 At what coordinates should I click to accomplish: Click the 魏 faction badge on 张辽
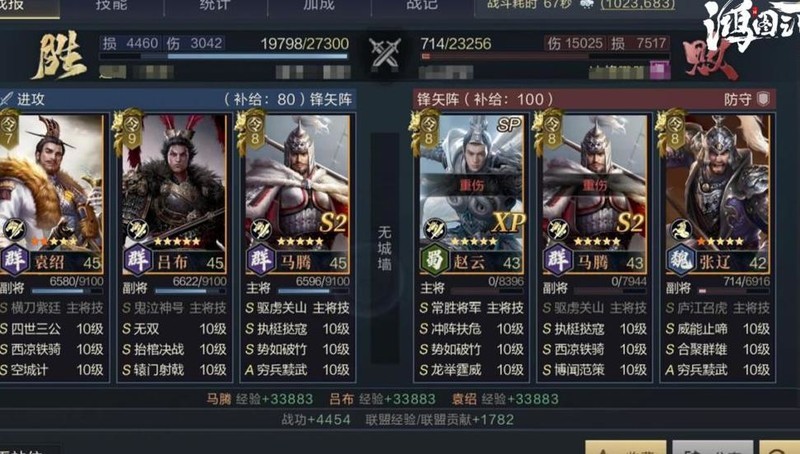point(681,260)
